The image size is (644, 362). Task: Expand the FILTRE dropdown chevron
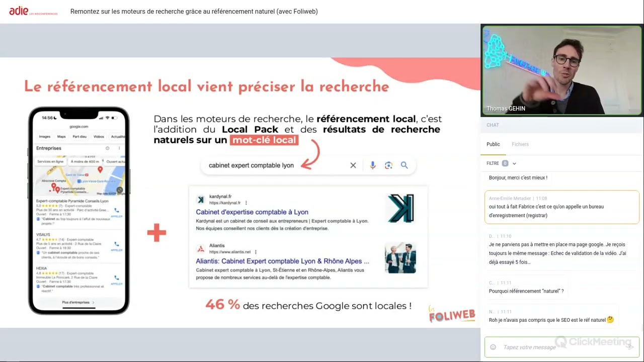514,163
